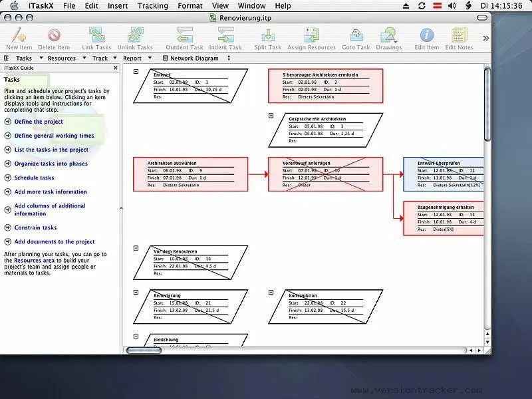The image size is (532, 399).
Task: Click the 'Schedule tasks' guide link
Action: pos(35,178)
